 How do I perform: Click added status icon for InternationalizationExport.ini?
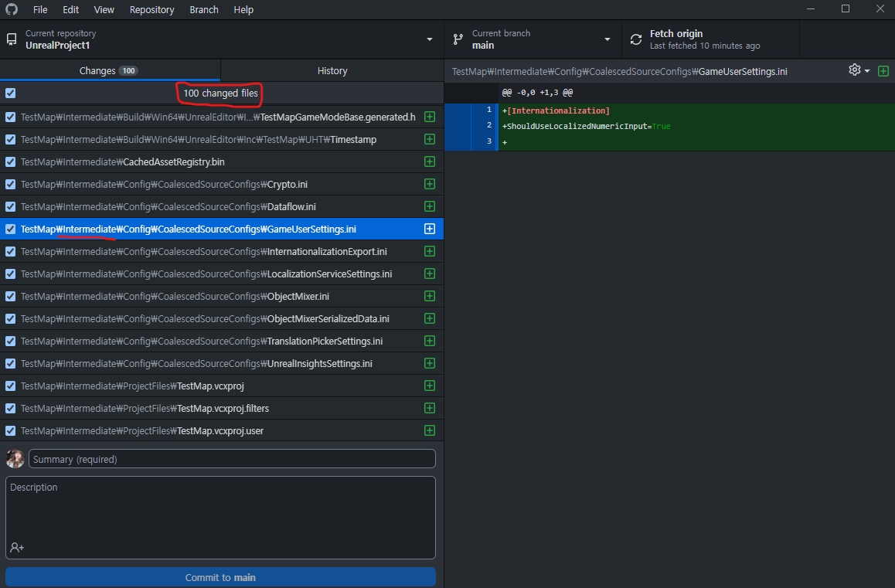(430, 251)
